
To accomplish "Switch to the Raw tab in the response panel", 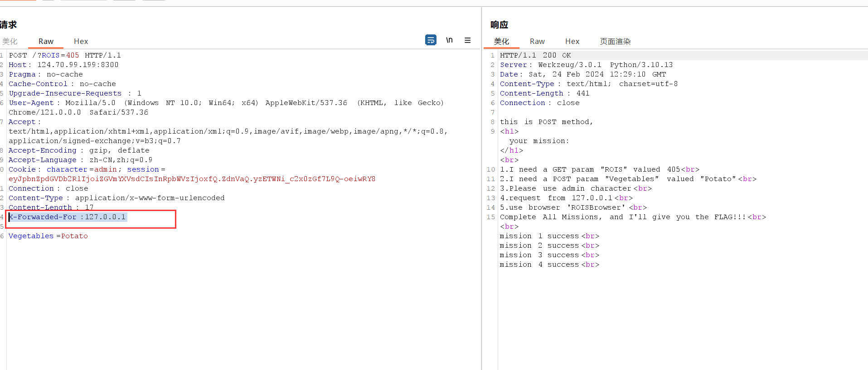I will coord(537,41).
